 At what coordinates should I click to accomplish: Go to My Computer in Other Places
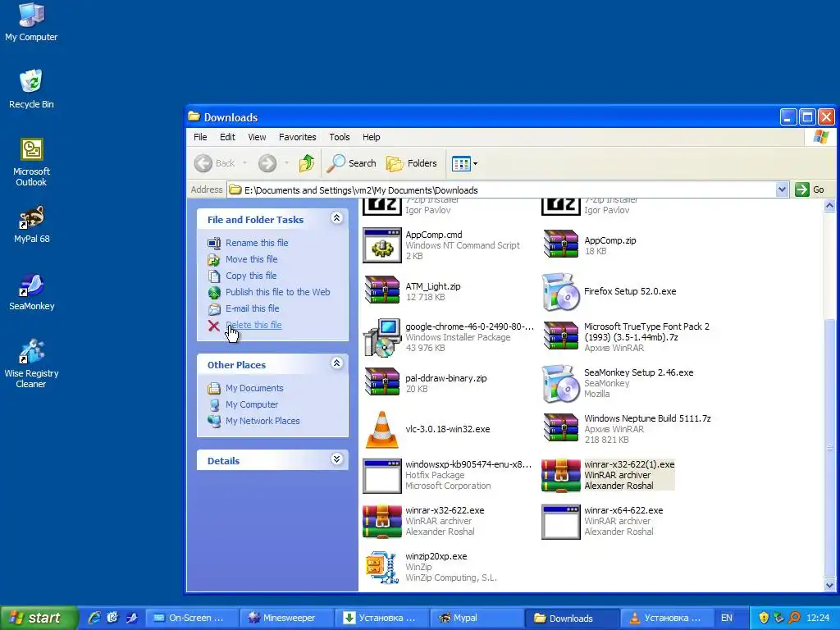point(252,404)
